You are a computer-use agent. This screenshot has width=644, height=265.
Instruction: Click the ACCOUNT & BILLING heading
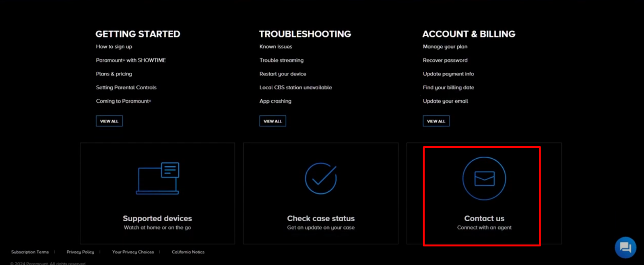pyautogui.click(x=469, y=34)
